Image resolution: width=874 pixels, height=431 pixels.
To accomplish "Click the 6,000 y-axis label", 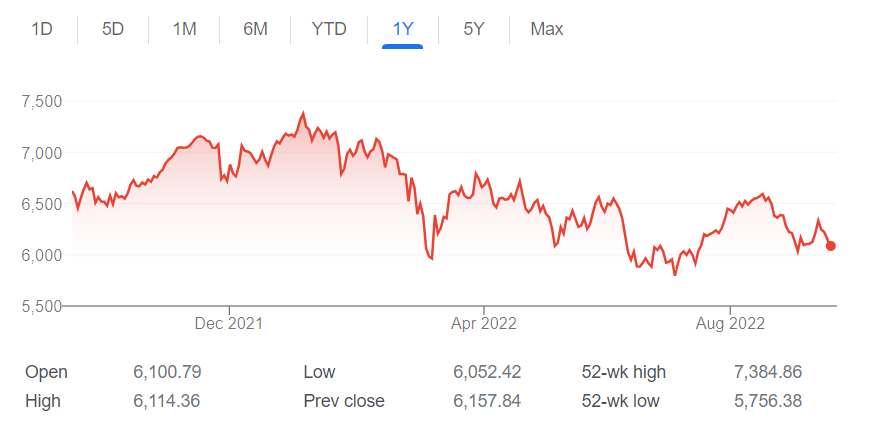I will [x=41, y=255].
